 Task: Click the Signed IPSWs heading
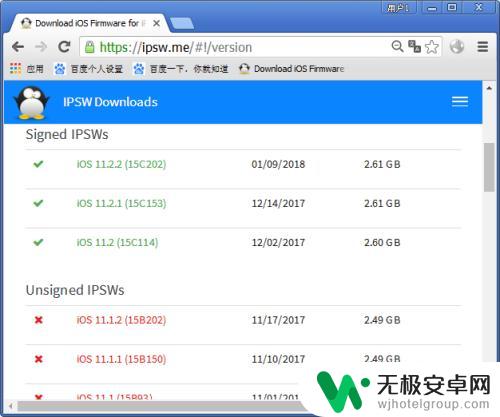[x=67, y=135]
